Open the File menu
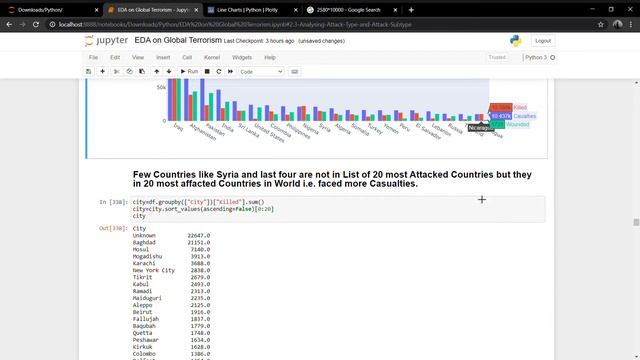Viewport: 640px width, 360px height. pos(93,58)
